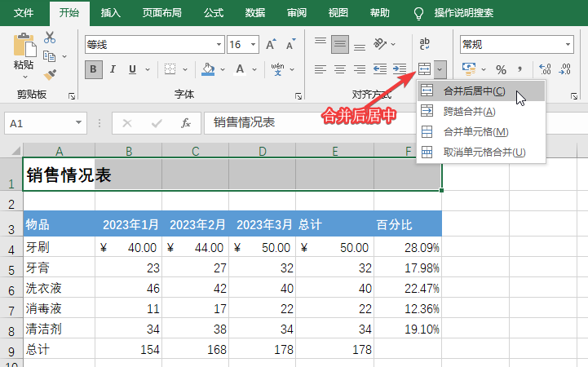
Task: Switch to the 帮助 (Help) tab
Action: (379, 13)
